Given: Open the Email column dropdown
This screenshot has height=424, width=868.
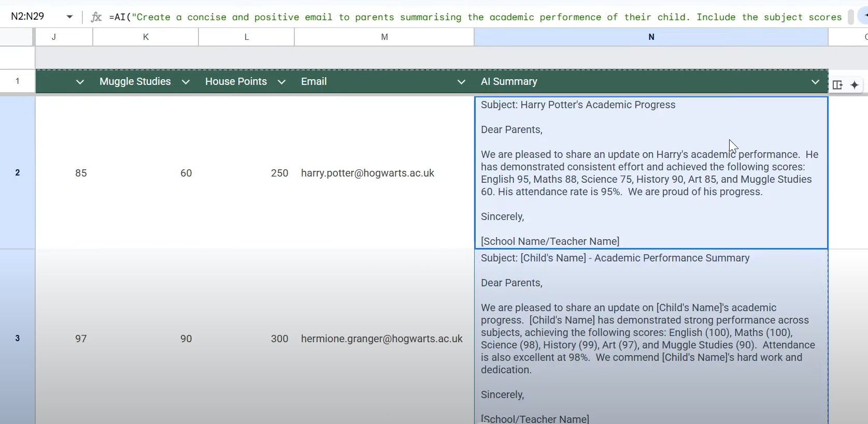Looking at the screenshot, I should click(461, 82).
